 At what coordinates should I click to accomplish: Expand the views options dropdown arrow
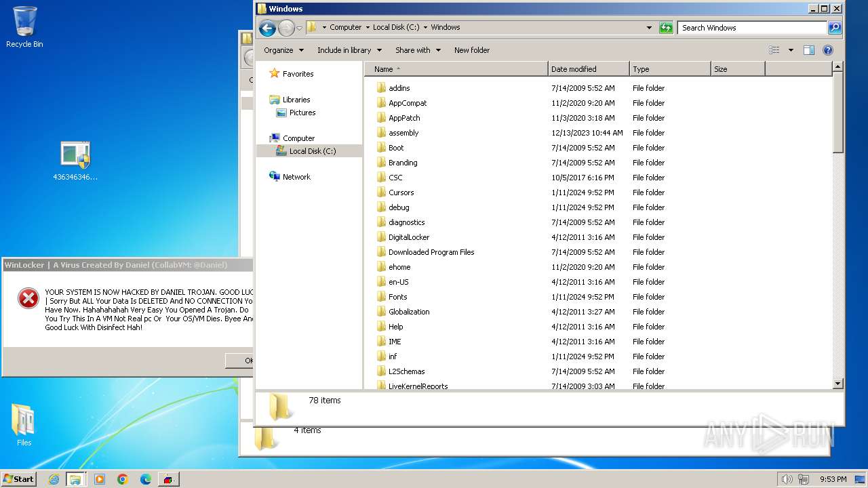(791, 50)
